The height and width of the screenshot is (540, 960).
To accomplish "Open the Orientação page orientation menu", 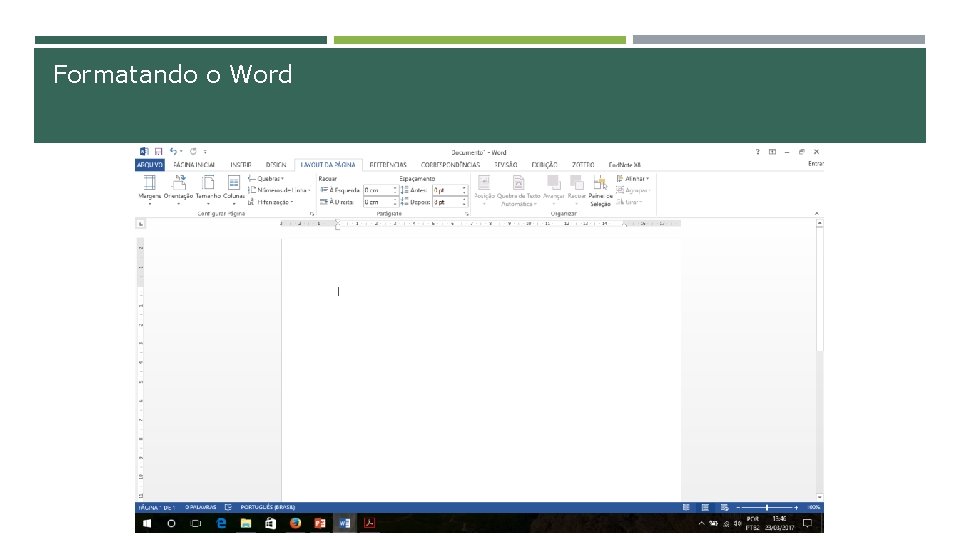I will tap(178, 189).
